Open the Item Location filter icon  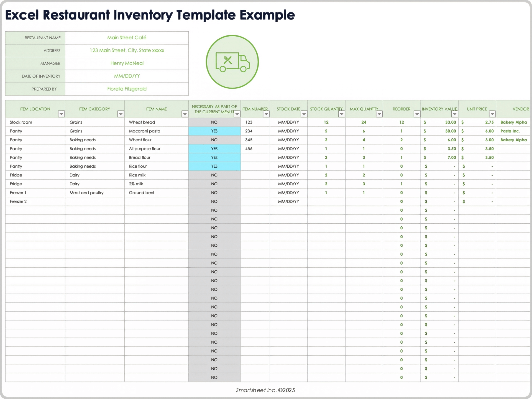pos(62,114)
